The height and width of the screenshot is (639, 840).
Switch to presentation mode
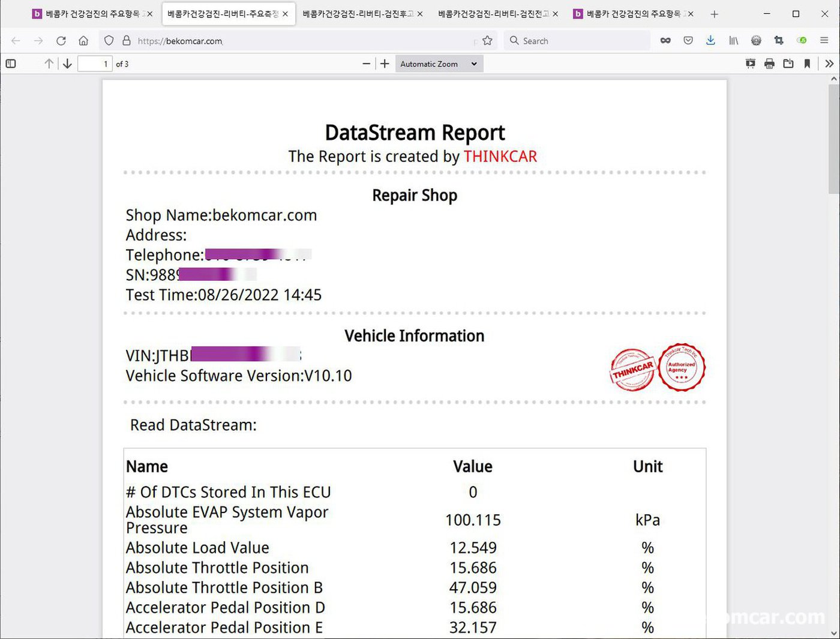point(751,64)
